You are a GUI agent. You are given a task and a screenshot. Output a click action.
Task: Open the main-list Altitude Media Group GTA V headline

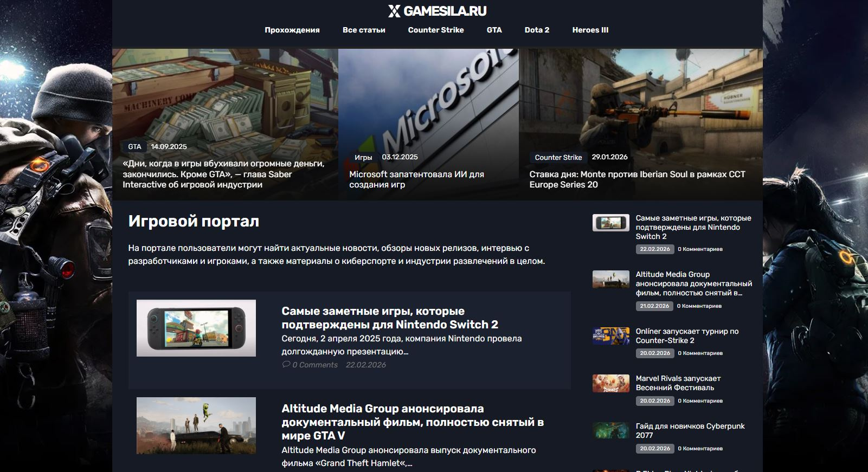(413, 422)
